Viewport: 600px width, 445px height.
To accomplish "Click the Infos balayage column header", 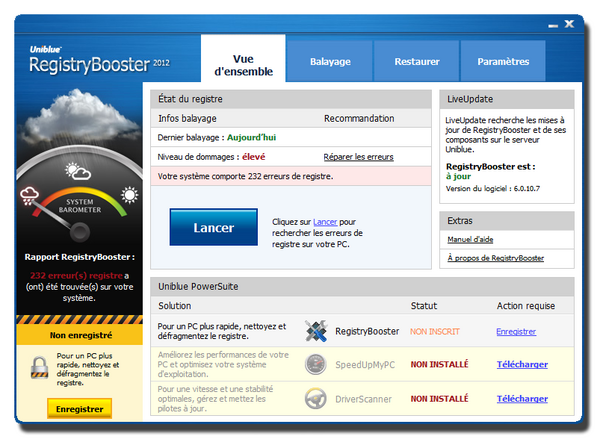I will tap(188, 119).
